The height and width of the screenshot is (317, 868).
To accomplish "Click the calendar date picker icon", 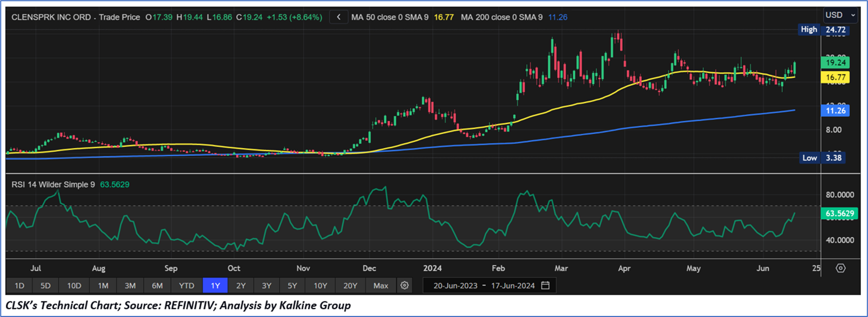I will point(546,286).
